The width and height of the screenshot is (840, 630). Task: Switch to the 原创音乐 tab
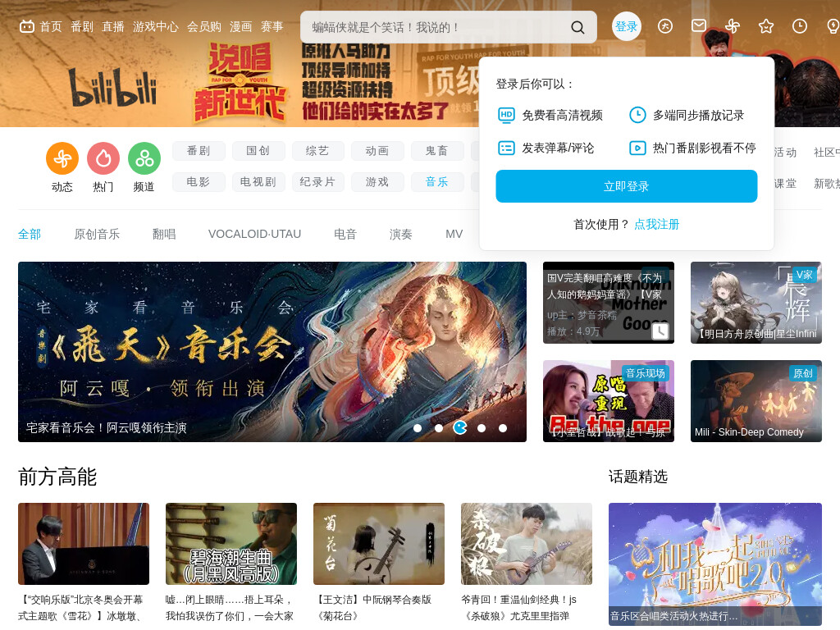tap(97, 234)
